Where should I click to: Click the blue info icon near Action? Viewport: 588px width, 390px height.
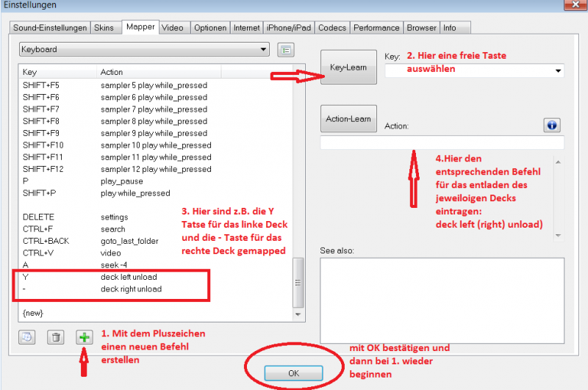[x=552, y=125]
